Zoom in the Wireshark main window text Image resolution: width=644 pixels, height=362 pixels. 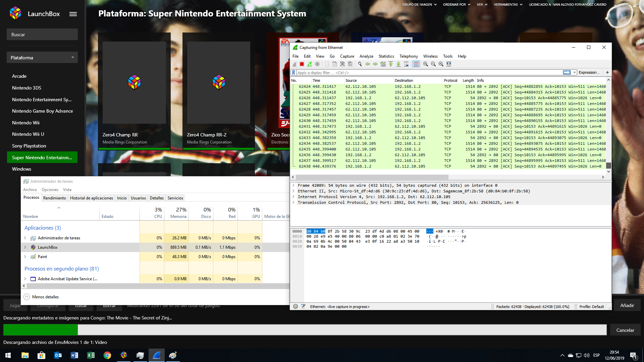(x=426, y=64)
